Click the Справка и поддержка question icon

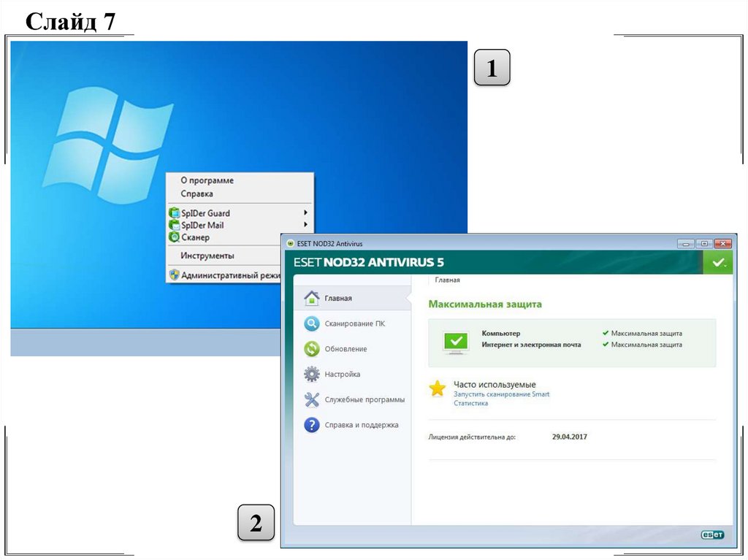tap(312, 425)
